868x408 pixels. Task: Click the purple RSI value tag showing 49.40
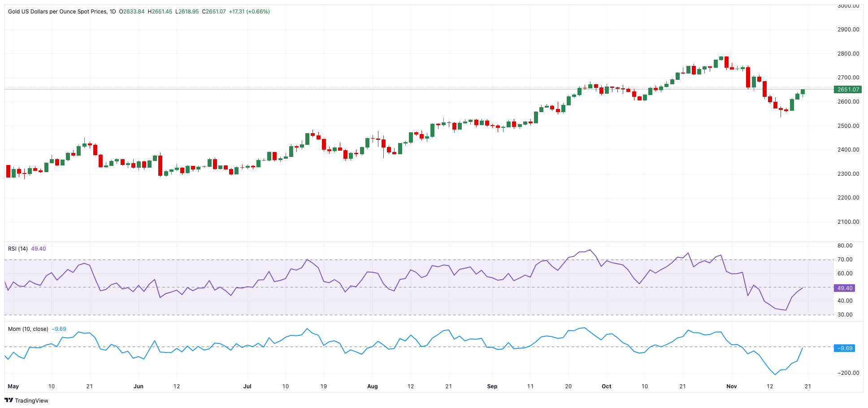coord(844,288)
